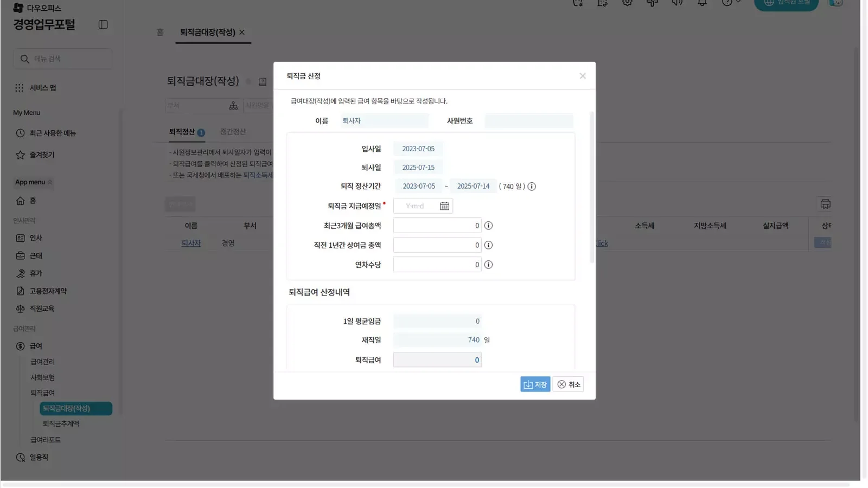Viewport: 868px width, 488px height.
Task: Click info icon beside 퇴직 정산기간 days
Action: 532,187
